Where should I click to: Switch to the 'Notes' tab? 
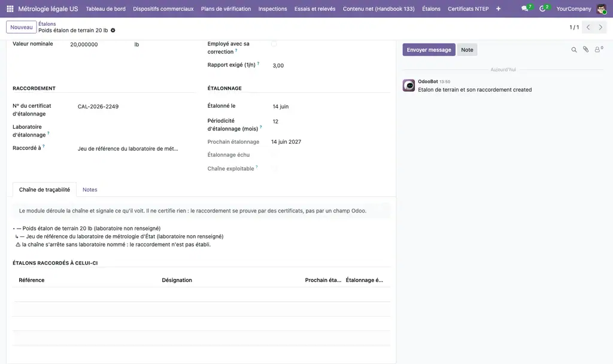(x=90, y=190)
